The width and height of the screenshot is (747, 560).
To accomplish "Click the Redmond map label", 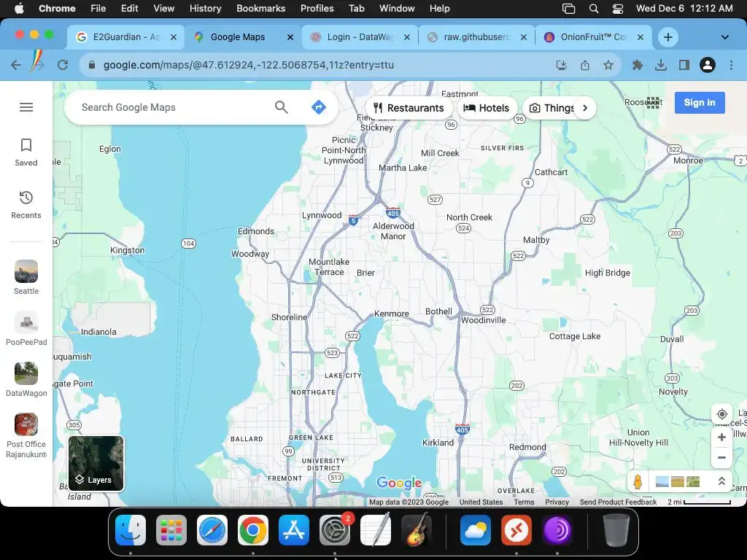I will click(527, 447).
